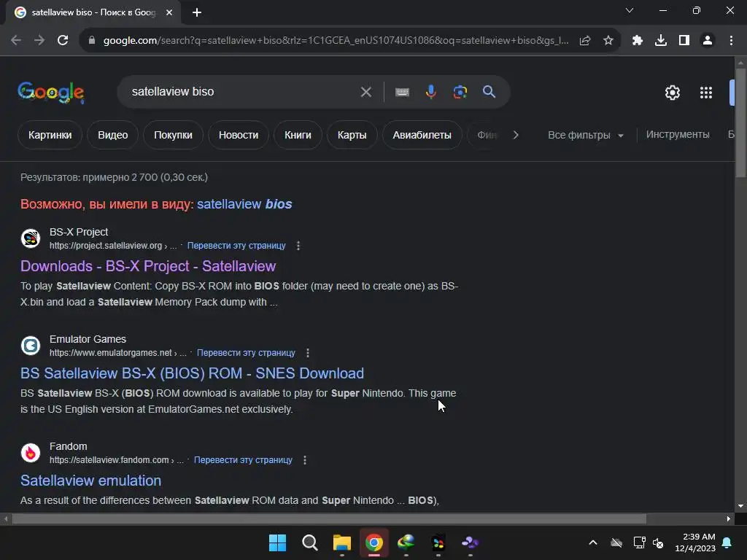Click the Emulator Games site favicon
This screenshot has width=747, height=560.
click(31, 345)
